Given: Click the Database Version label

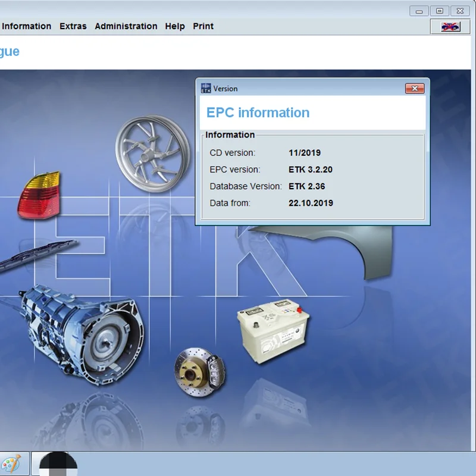Looking at the screenshot, I should click(x=246, y=186).
